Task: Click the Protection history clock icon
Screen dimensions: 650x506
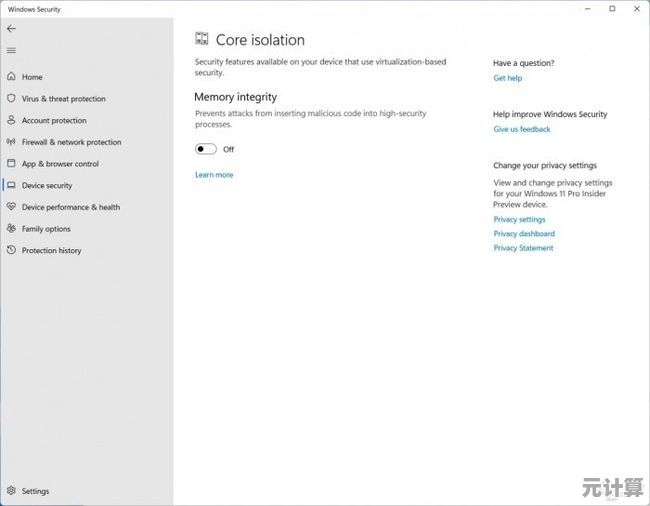Action: click(x=11, y=251)
